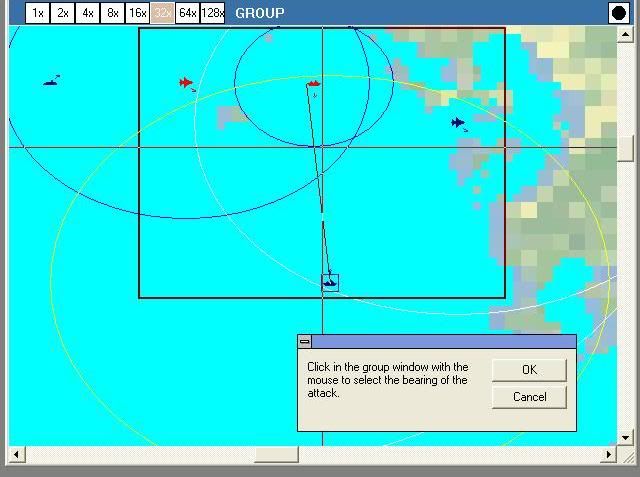Click the vertical scrollbar down arrow
Screen dimensions: 640x477
[625, 438]
